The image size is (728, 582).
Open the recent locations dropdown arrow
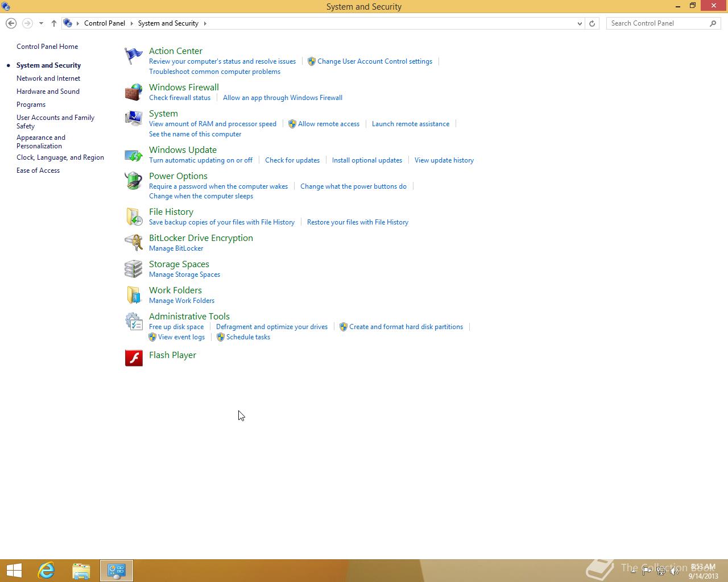41,23
